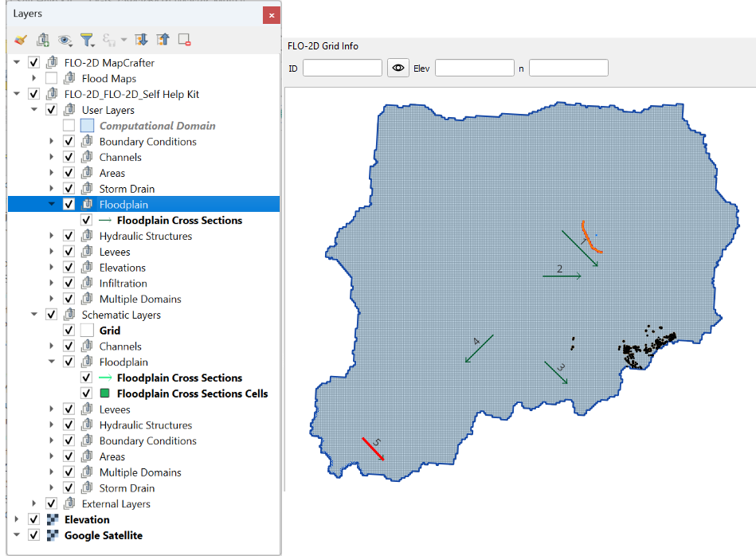Select the Computational Domain layer
The width and height of the screenshot is (756, 556).
click(x=157, y=126)
